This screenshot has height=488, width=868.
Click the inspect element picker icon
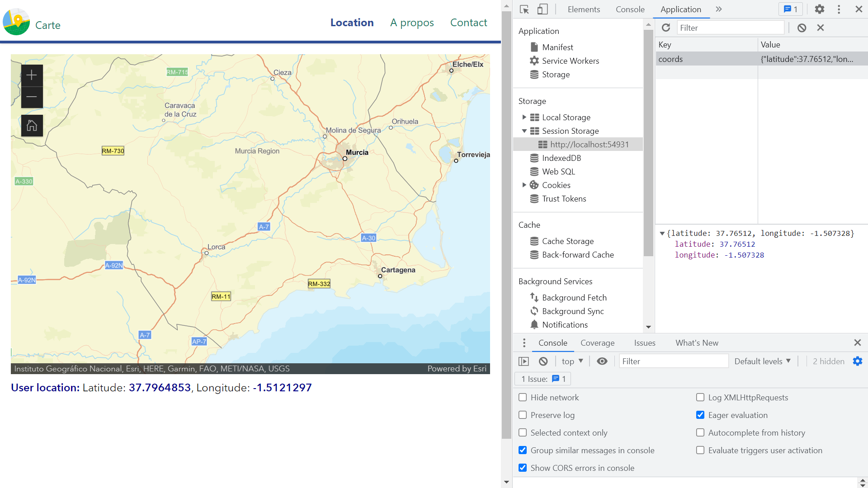tap(524, 9)
